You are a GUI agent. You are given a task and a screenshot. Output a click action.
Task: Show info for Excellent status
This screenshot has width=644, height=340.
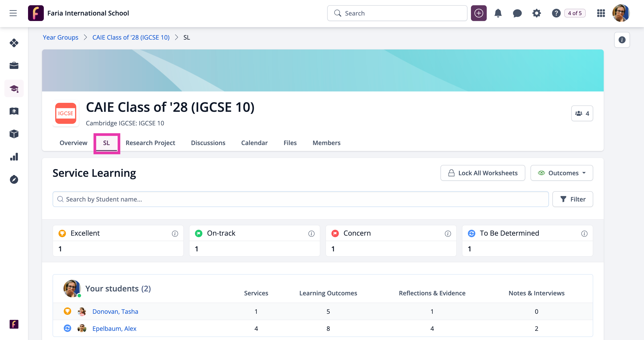(175, 234)
